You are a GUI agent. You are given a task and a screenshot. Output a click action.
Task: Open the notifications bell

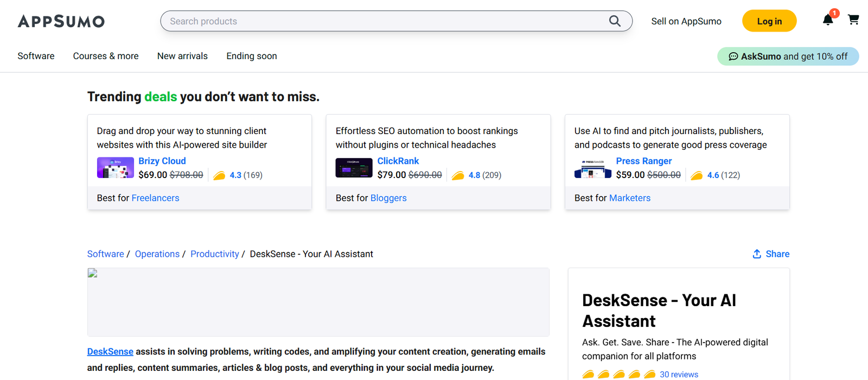coord(827,20)
